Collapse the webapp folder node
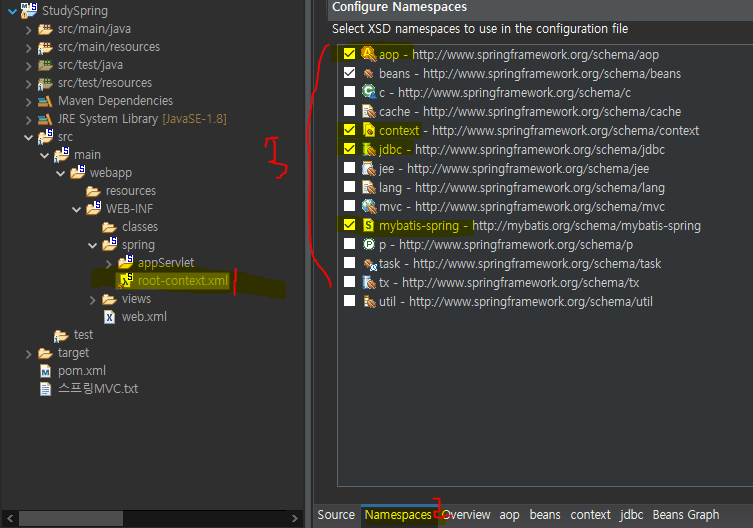Screen dimensions: 753x528 click(61, 173)
